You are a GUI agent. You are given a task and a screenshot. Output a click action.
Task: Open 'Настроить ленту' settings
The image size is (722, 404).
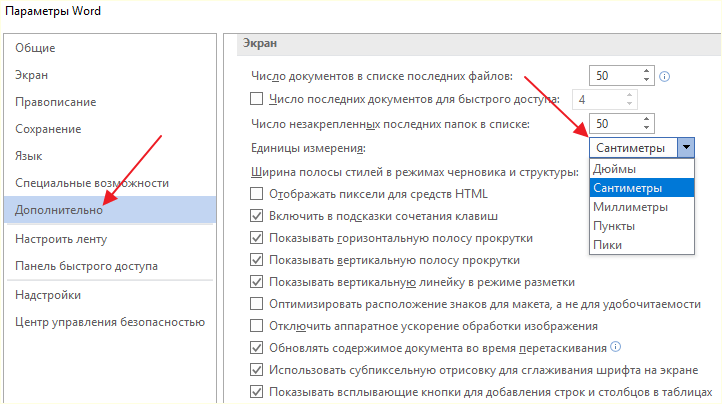click(x=110, y=239)
